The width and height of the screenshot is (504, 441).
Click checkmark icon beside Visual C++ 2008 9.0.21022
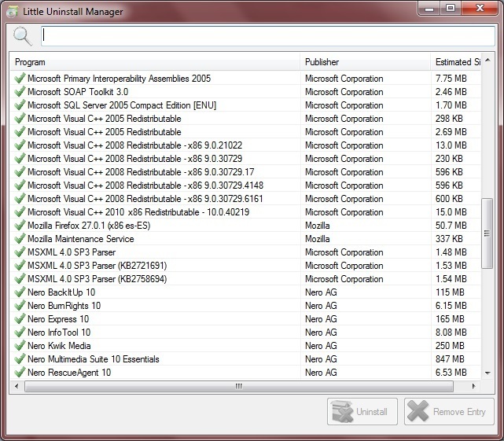click(x=20, y=145)
